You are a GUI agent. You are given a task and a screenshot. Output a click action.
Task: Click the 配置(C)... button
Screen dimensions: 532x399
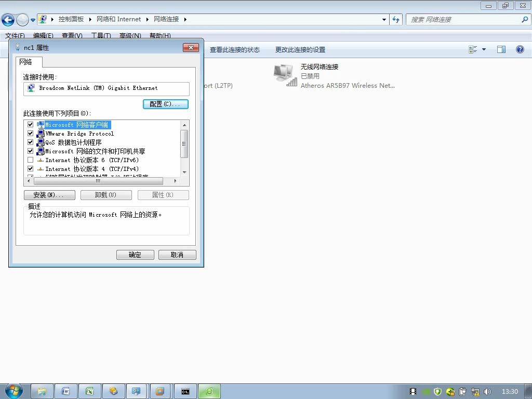click(166, 104)
